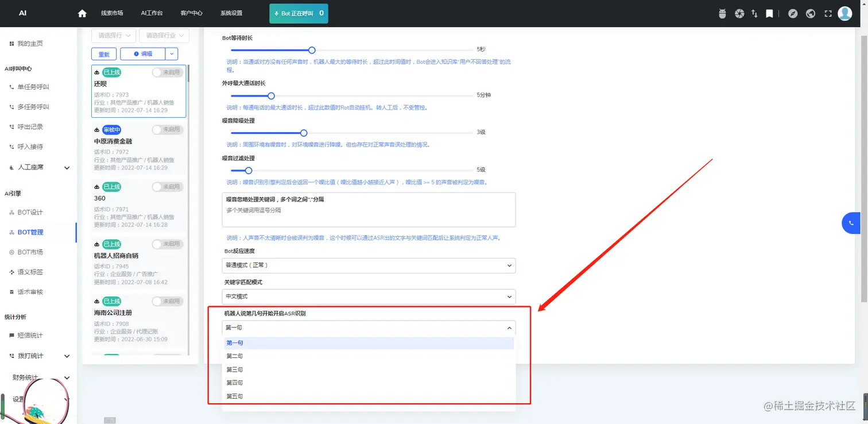Click the 外呼最大通话时长 slider handle
Image resolution: width=868 pixels, height=424 pixels.
tap(271, 95)
